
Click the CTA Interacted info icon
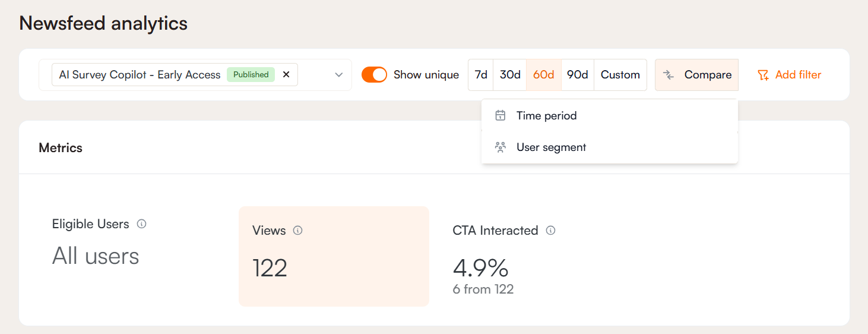click(x=550, y=231)
